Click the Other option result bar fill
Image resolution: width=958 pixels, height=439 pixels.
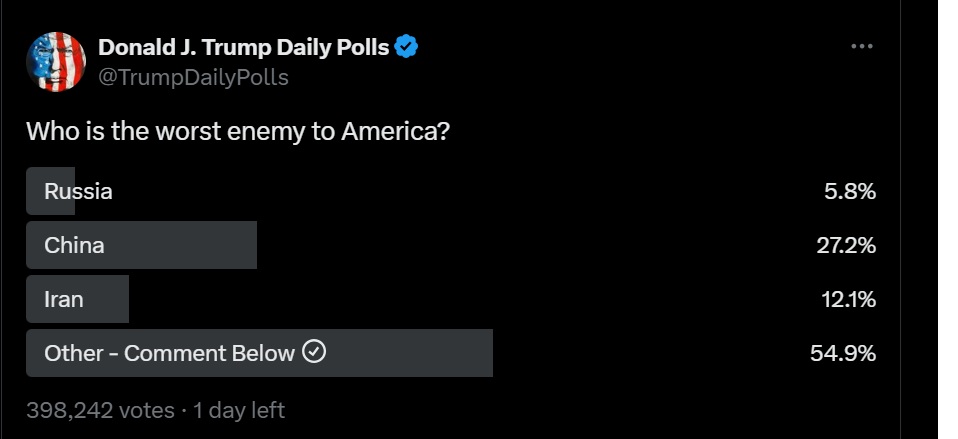[259, 353]
